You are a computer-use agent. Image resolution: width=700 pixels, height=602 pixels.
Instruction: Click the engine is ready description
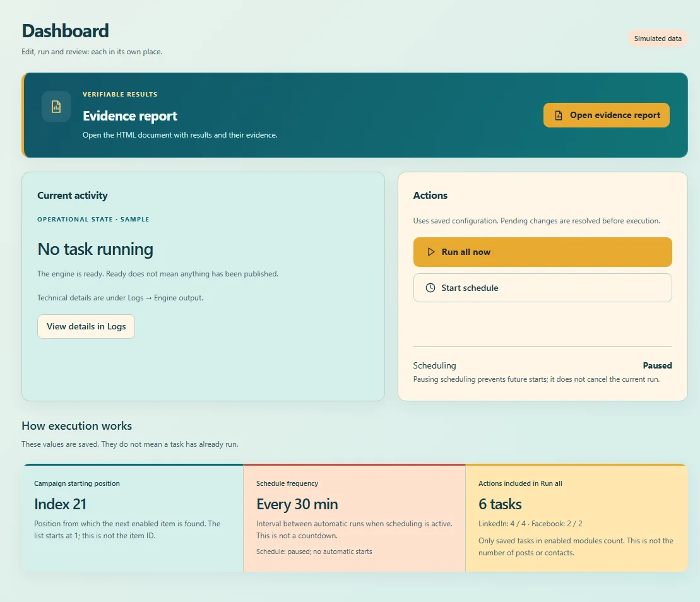pyautogui.click(x=158, y=274)
